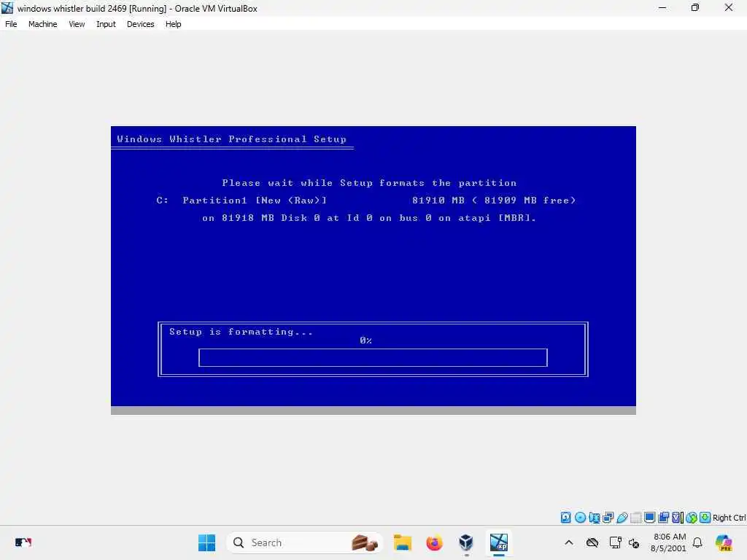Click the recording indicator status icon
This screenshot has width=747, height=560.
663,518
